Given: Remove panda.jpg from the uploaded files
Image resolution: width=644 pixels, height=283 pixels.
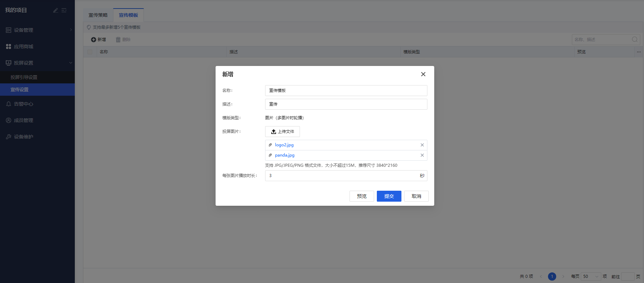Looking at the screenshot, I should [422, 155].
